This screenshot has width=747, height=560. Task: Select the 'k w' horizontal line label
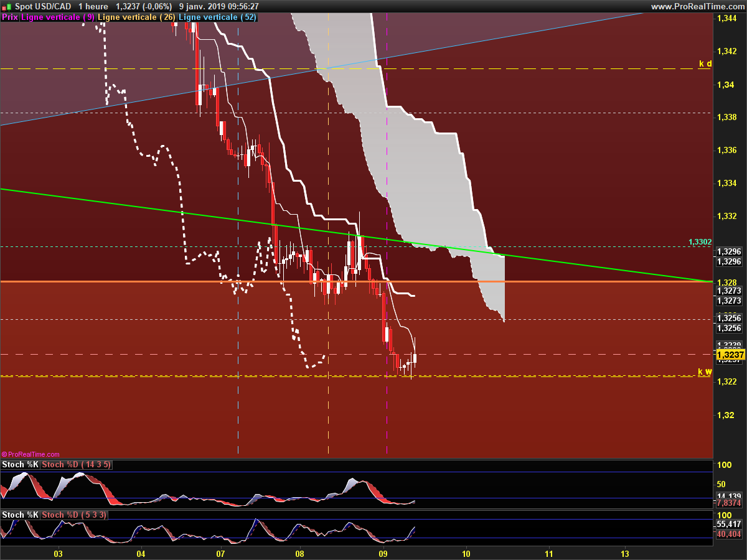[705, 372]
